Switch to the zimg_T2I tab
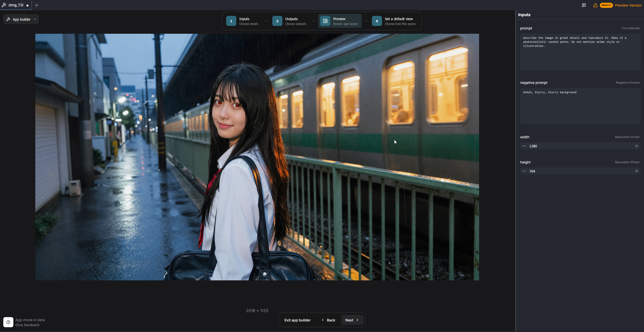The width and height of the screenshot is (644, 332). pos(16,5)
